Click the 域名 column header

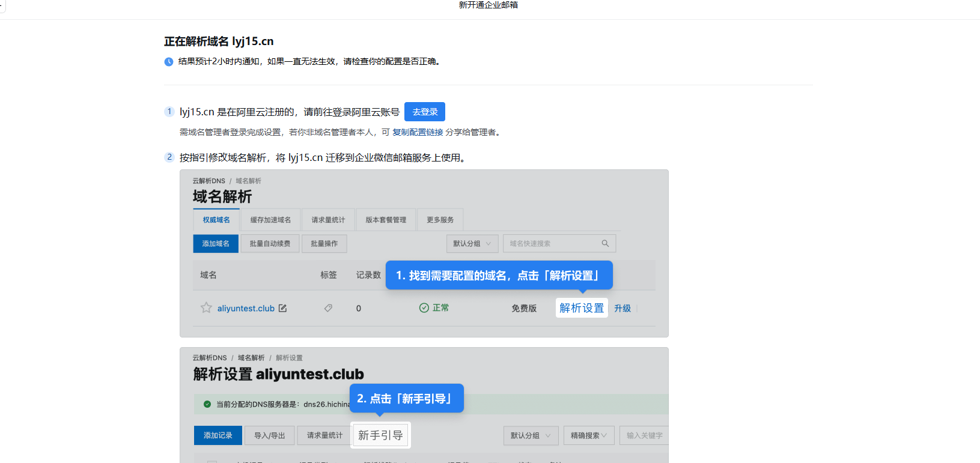click(x=208, y=275)
